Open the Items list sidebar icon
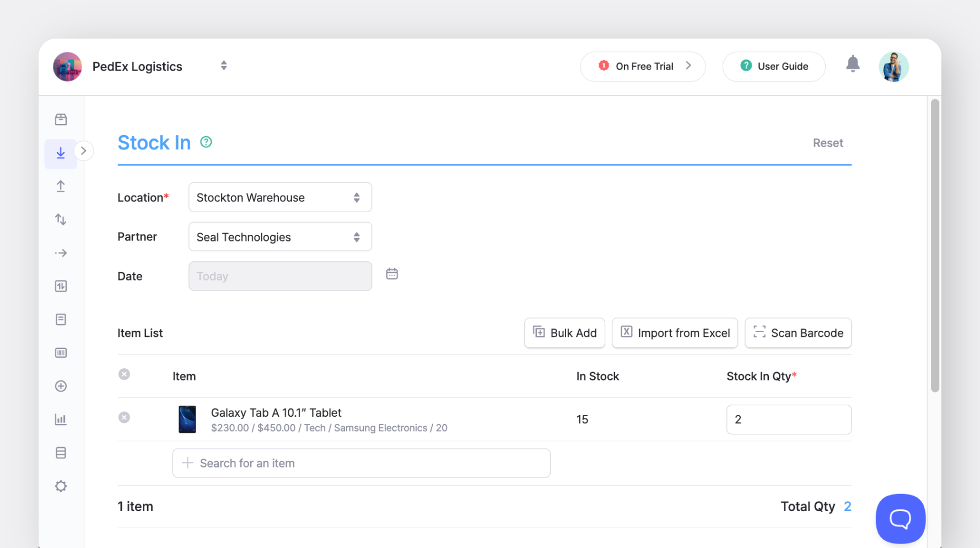Viewport: 980px width, 548px height. point(61,119)
